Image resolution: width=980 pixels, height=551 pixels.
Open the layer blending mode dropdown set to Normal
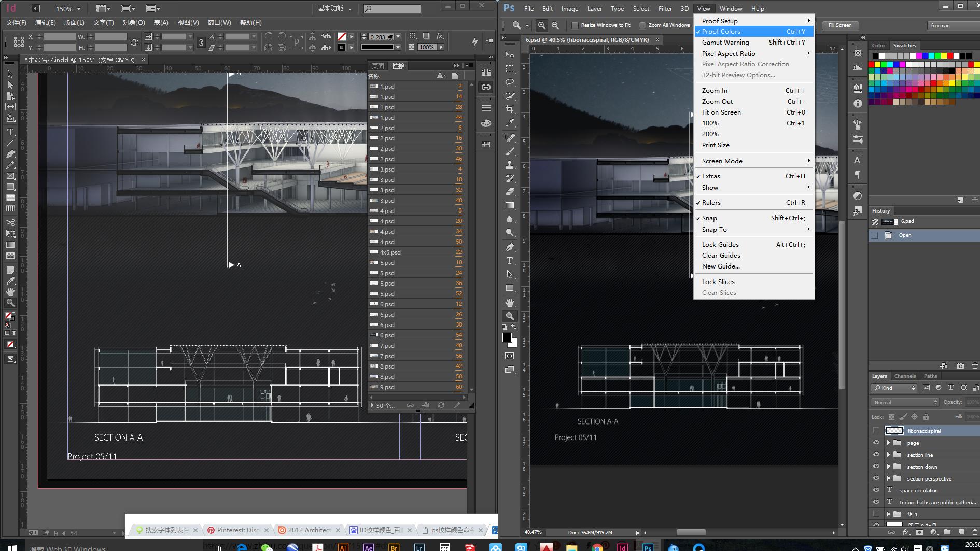click(904, 402)
